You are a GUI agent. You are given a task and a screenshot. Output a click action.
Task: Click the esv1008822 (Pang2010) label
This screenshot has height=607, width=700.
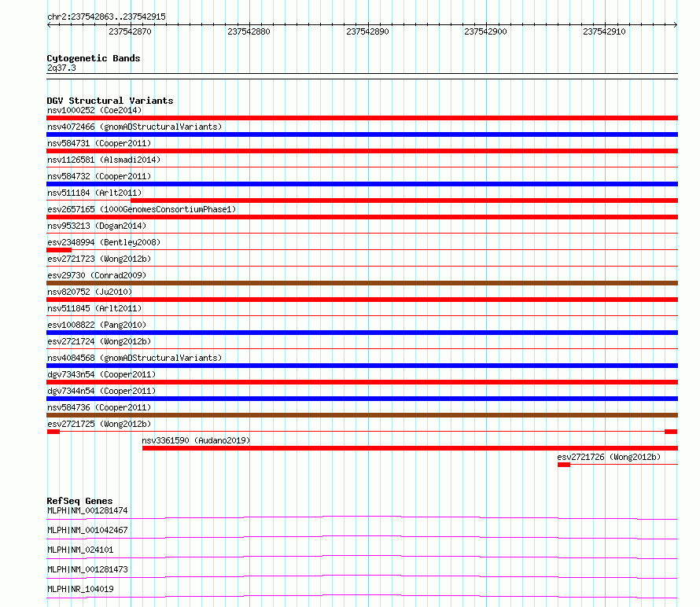click(x=97, y=325)
